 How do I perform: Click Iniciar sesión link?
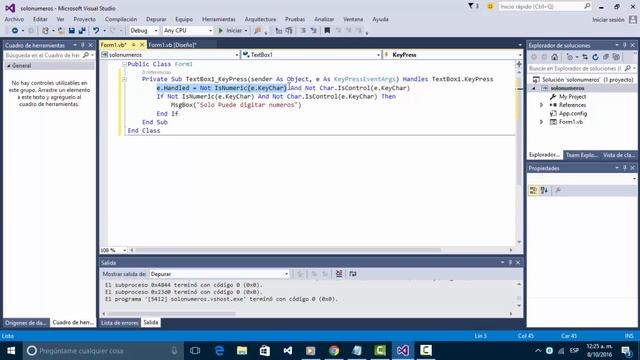[608, 20]
